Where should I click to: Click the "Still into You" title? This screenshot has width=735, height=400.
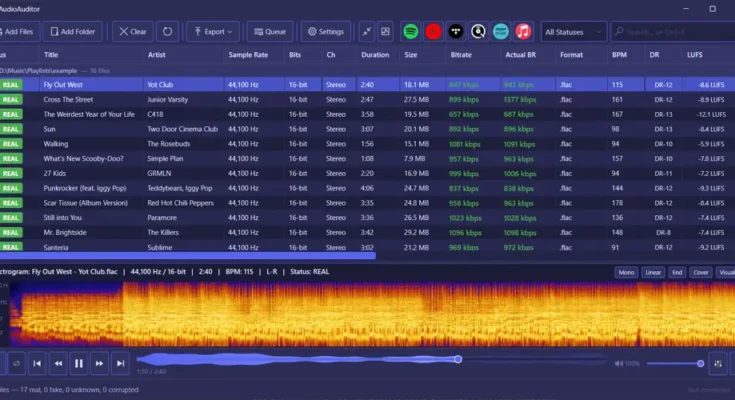pos(62,218)
